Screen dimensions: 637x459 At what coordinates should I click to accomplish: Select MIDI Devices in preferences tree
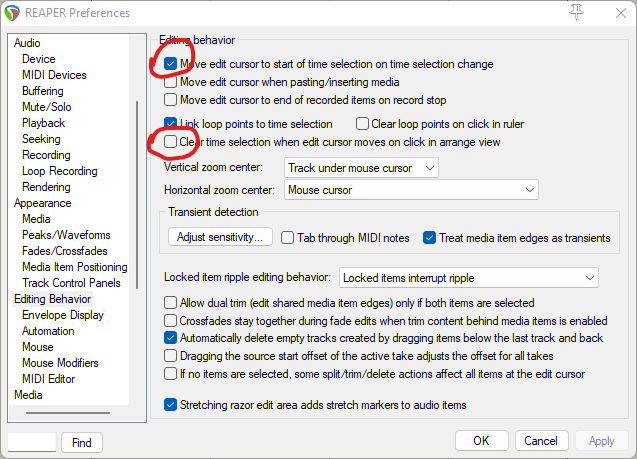[x=54, y=75]
